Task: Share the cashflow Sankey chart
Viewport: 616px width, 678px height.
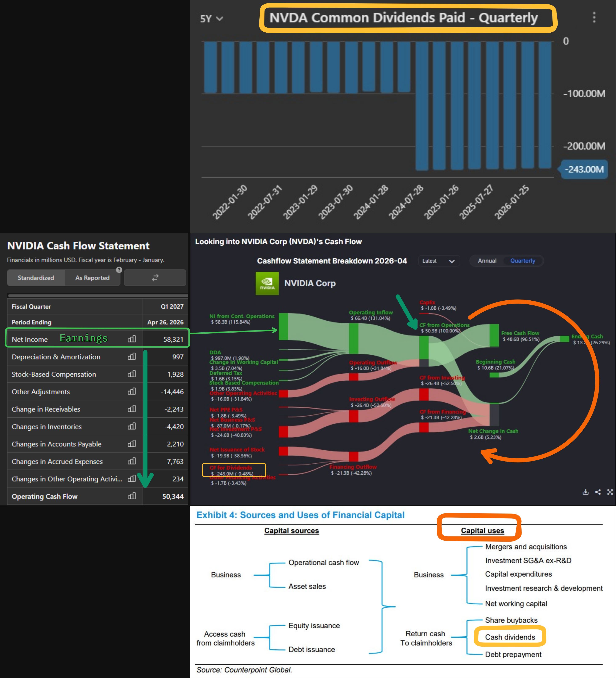Action: click(598, 492)
